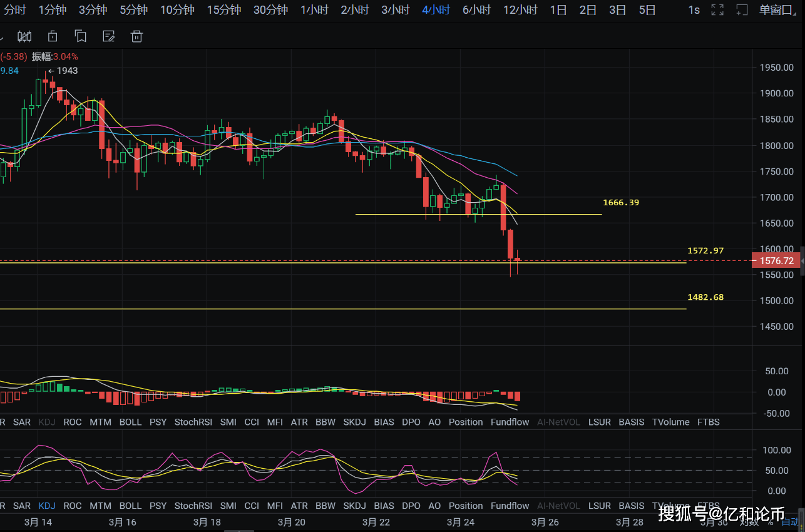Select BOLL in the row under MACD pane

point(130,422)
